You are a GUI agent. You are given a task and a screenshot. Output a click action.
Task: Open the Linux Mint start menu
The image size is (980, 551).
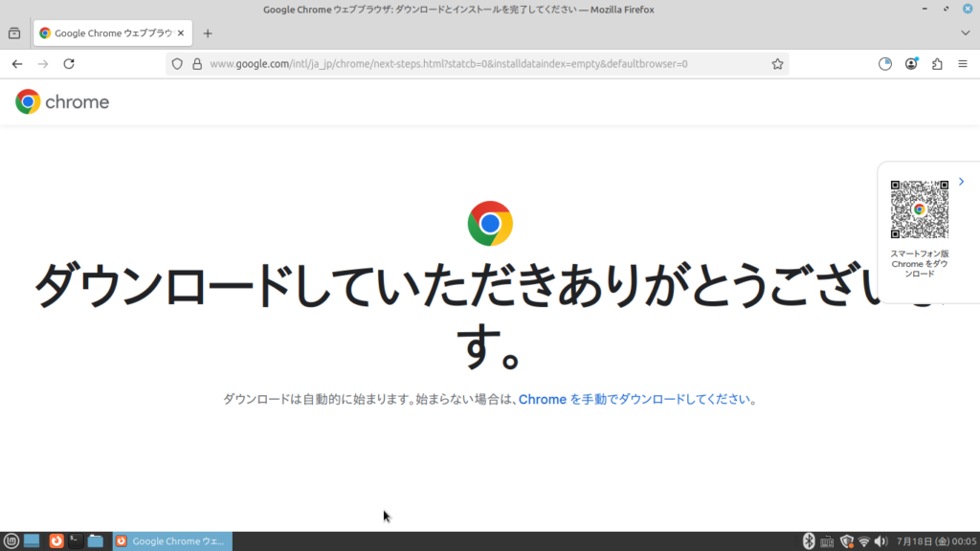point(11,541)
